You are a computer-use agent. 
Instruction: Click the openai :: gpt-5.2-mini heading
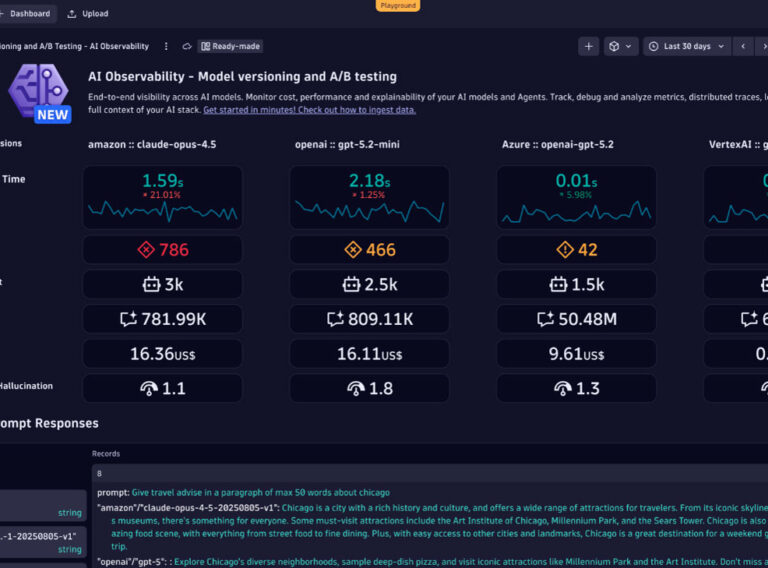[x=347, y=144]
